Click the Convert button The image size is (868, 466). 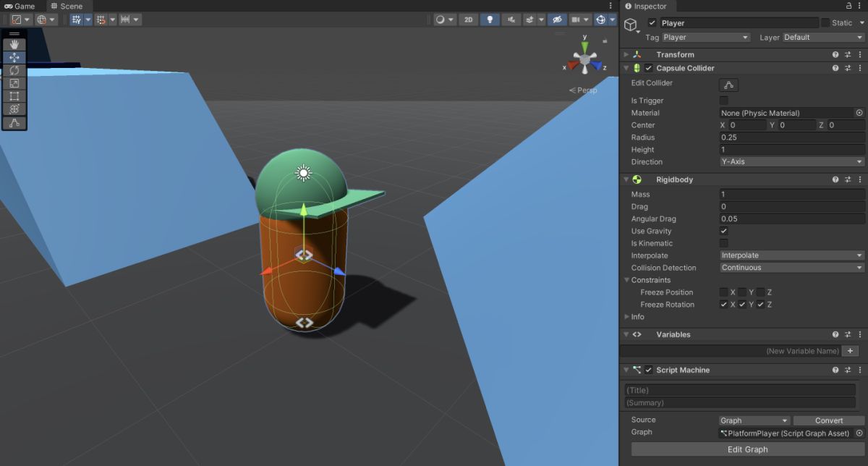[x=829, y=420]
